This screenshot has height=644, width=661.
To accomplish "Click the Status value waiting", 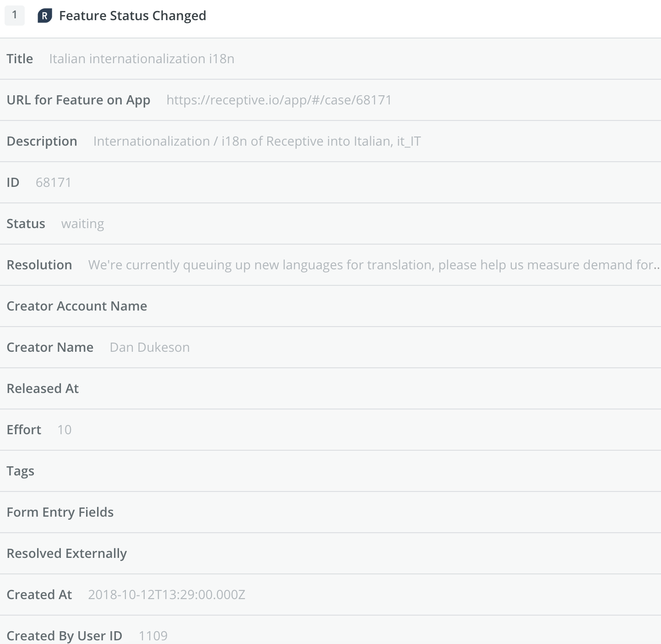I will click(83, 224).
